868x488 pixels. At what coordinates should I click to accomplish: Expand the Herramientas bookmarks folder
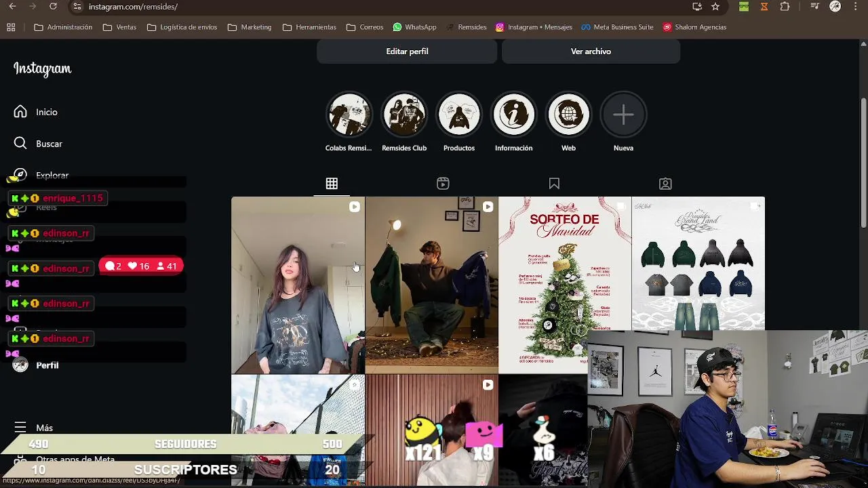tap(309, 27)
